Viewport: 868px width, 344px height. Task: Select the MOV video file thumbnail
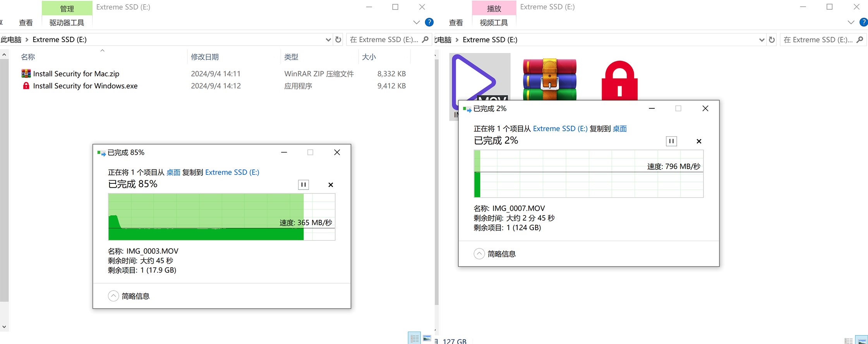coord(480,77)
